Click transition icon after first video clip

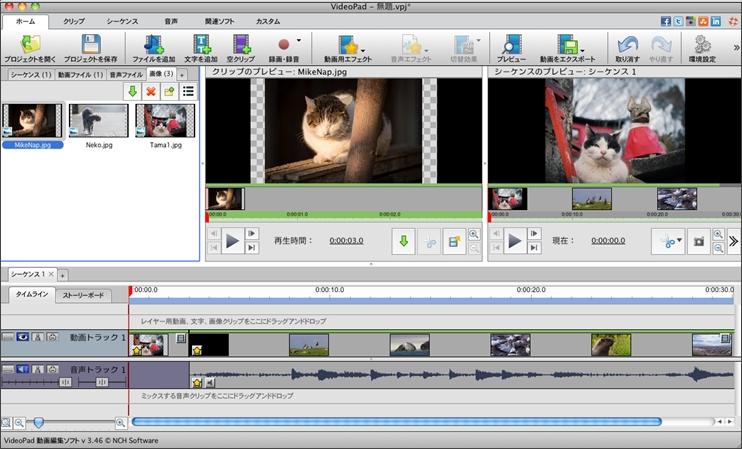[180, 338]
